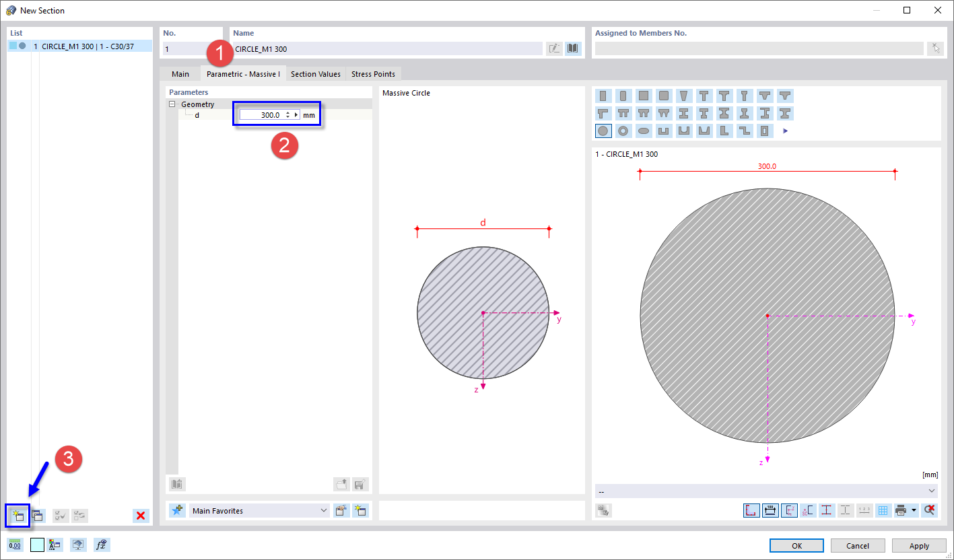Open the Main Favorites dropdown
Image resolution: width=954 pixels, height=560 pixels.
click(259, 510)
